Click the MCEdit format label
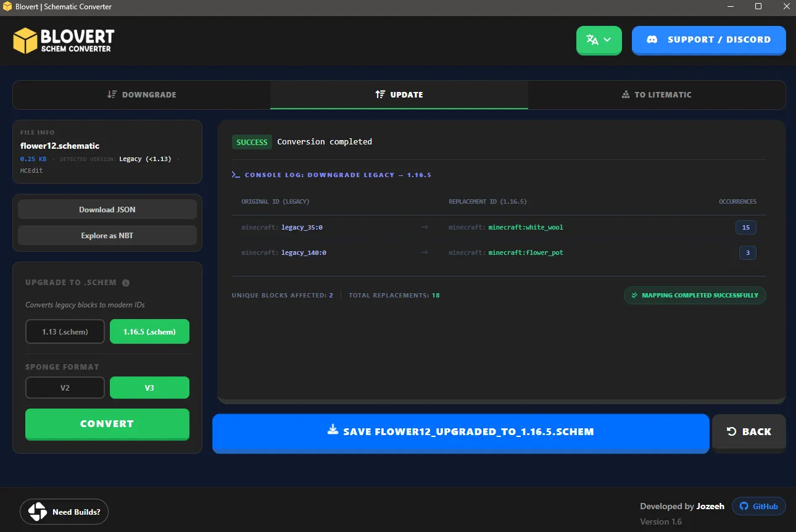This screenshot has width=796, height=532. pyautogui.click(x=31, y=171)
